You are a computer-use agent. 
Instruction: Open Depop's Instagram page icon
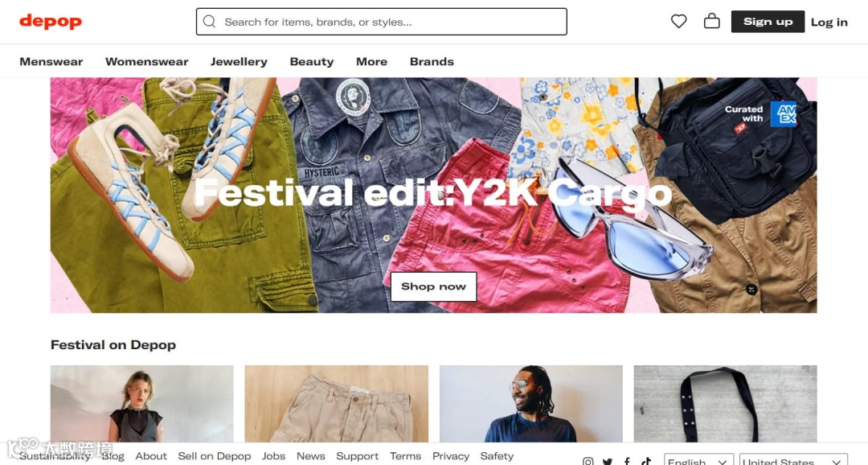point(588,461)
